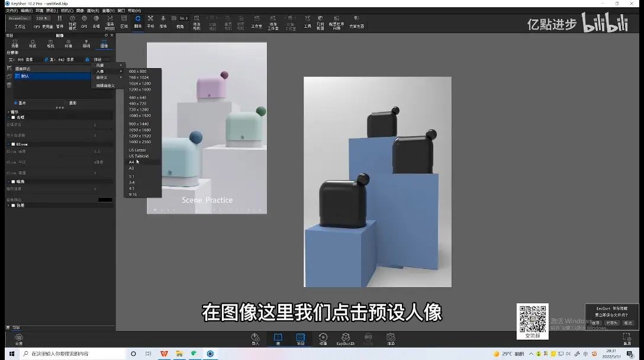
Task: Click the Screenshot (截屏) icon
Action: coord(627,339)
